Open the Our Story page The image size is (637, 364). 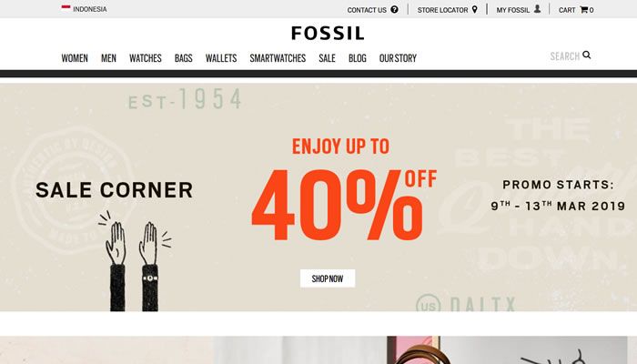[399, 58]
